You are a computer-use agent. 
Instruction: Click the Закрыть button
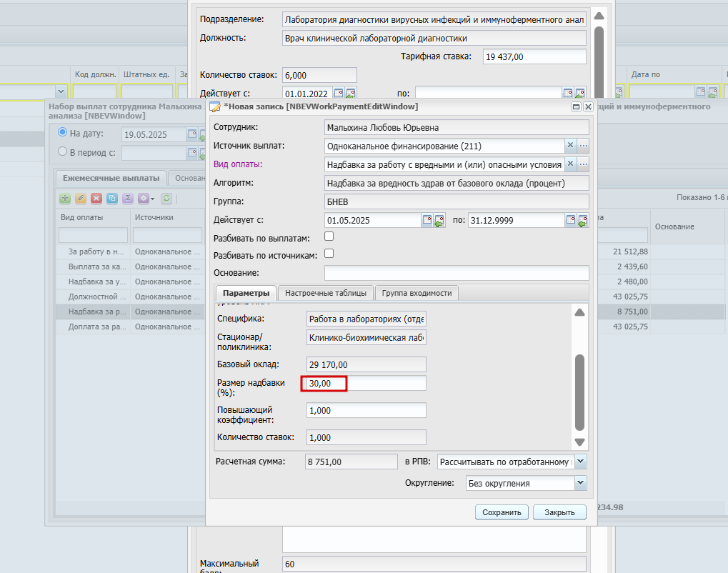pos(559,512)
